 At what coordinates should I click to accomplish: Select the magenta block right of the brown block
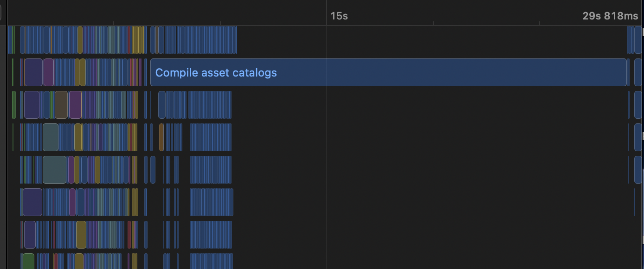click(x=75, y=105)
